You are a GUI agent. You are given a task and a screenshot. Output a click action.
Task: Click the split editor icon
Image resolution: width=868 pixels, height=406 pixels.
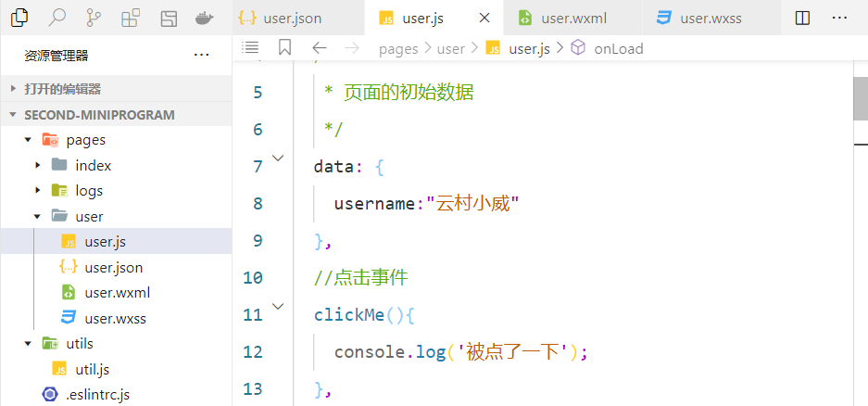coord(803,18)
